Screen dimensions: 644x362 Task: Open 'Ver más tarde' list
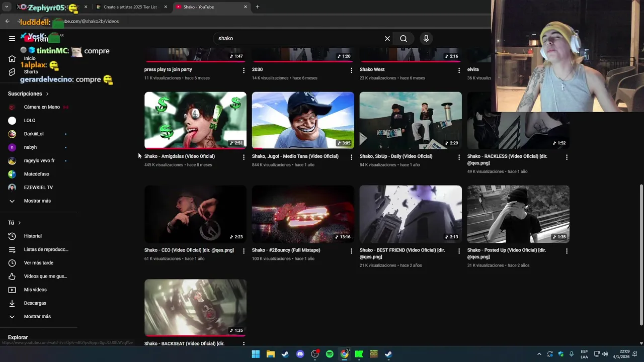click(x=39, y=263)
